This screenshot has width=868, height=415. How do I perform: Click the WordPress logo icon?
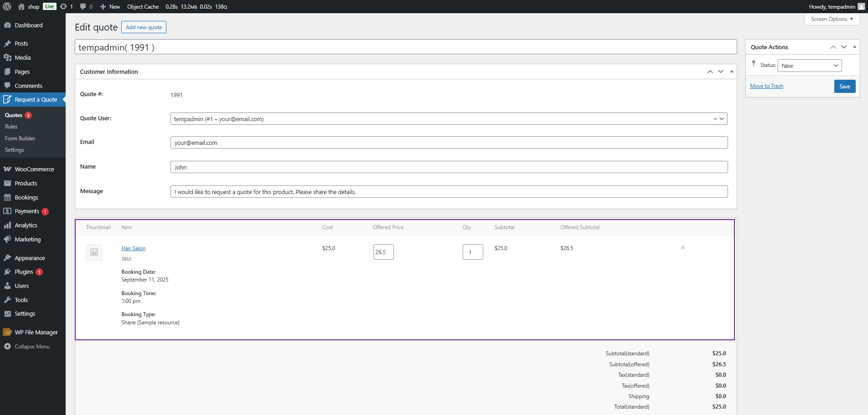click(x=7, y=6)
